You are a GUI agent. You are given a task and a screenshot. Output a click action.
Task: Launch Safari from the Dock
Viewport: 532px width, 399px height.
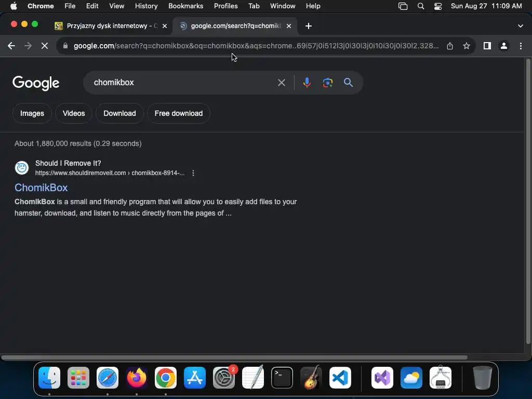(108, 378)
